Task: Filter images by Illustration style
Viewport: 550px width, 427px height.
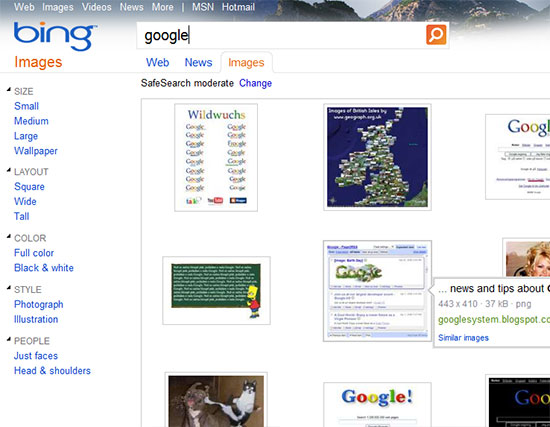Action: 36,319
